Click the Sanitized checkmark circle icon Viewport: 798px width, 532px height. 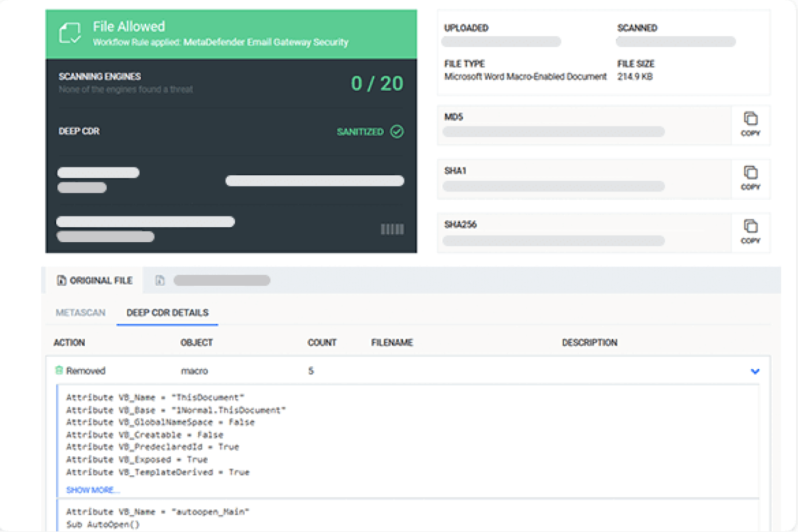[397, 132]
